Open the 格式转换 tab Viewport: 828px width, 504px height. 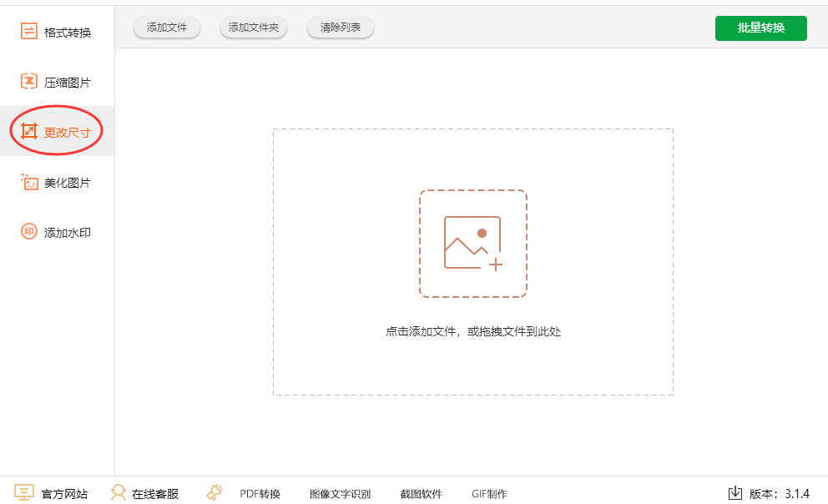(57, 32)
